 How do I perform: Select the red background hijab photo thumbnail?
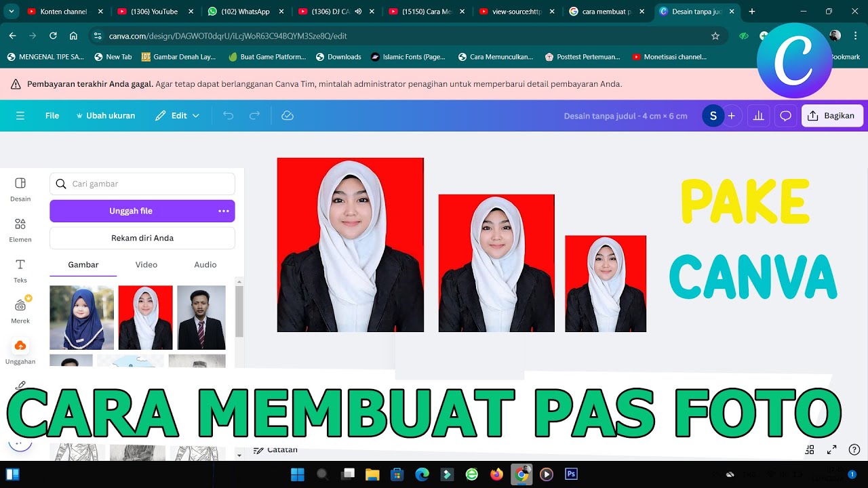[145, 317]
